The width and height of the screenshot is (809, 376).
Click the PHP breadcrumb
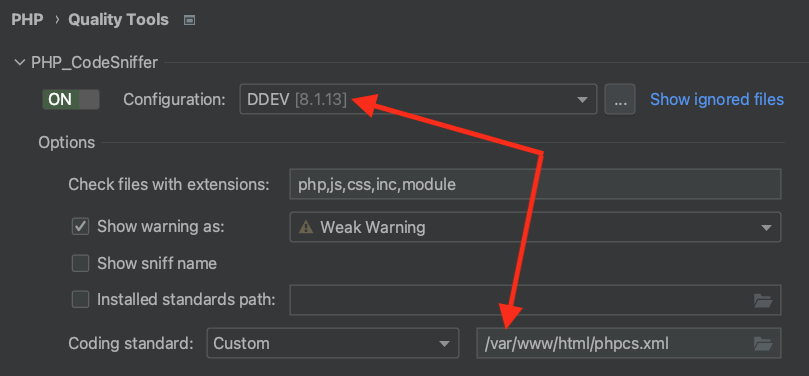coord(27,20)
